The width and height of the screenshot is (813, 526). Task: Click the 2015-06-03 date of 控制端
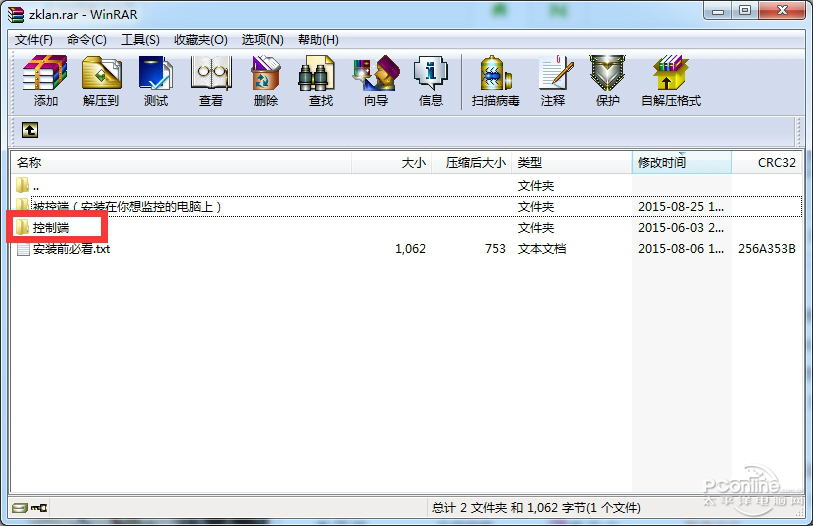pyautogui.click(x=681, y=228)
